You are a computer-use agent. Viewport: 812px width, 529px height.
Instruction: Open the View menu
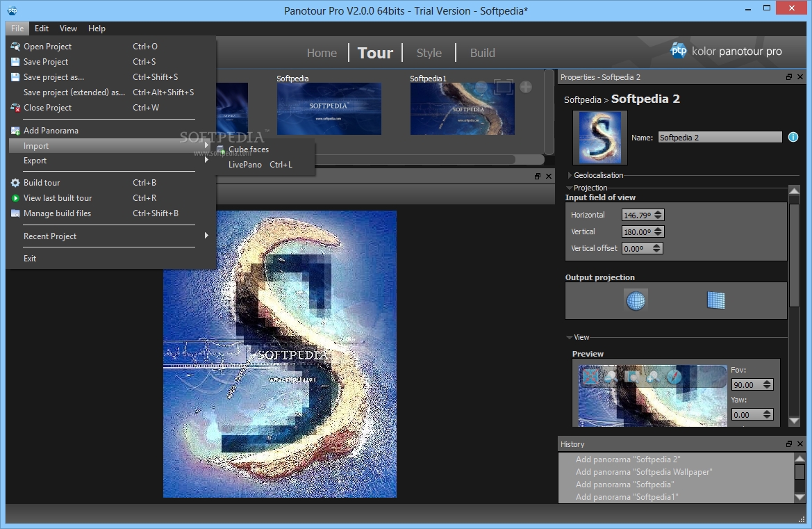68,29
